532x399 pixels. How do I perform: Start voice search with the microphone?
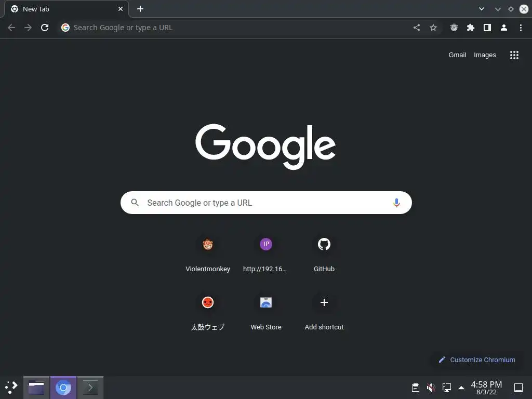coord(396,203)
